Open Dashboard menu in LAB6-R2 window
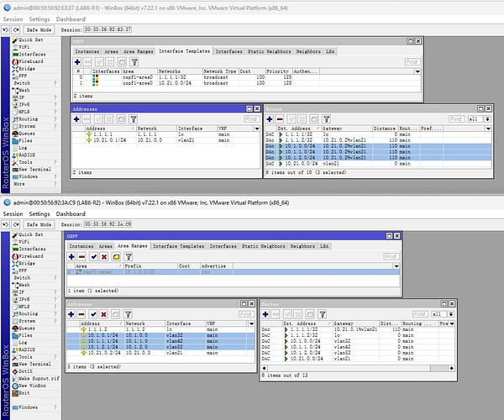The width and height of the screenshot is (504, 420). pos(71,213)
